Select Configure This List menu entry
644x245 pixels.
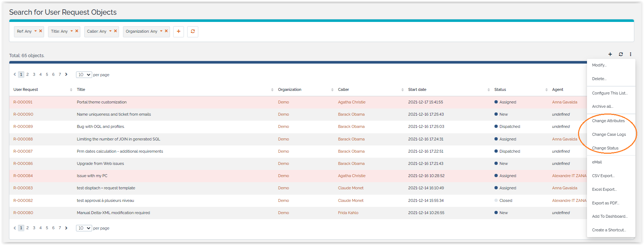coord(609,93)
